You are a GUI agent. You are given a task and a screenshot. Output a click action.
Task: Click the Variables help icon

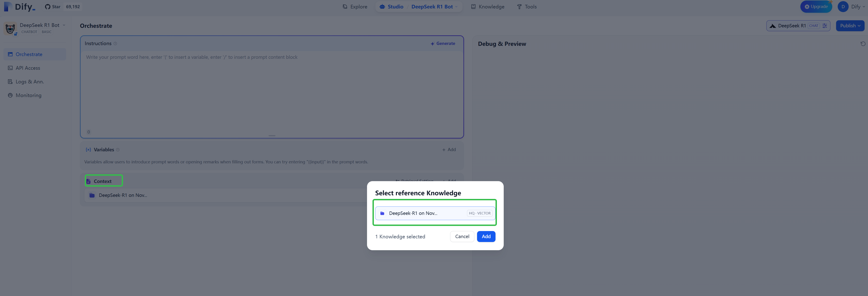[118, 150]
